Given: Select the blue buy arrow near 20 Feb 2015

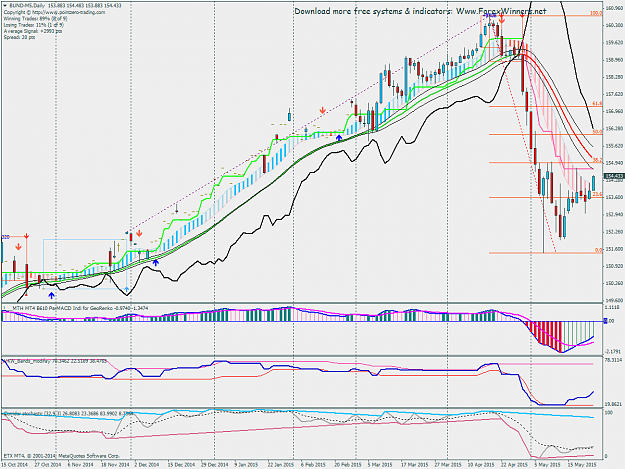Looking at the screenshot, I should 339,138.
